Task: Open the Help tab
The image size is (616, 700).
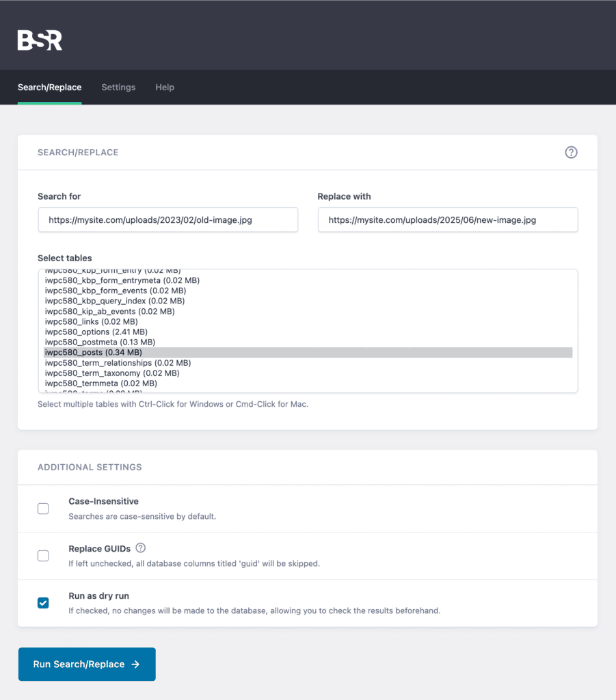Action: click(165, 87)
